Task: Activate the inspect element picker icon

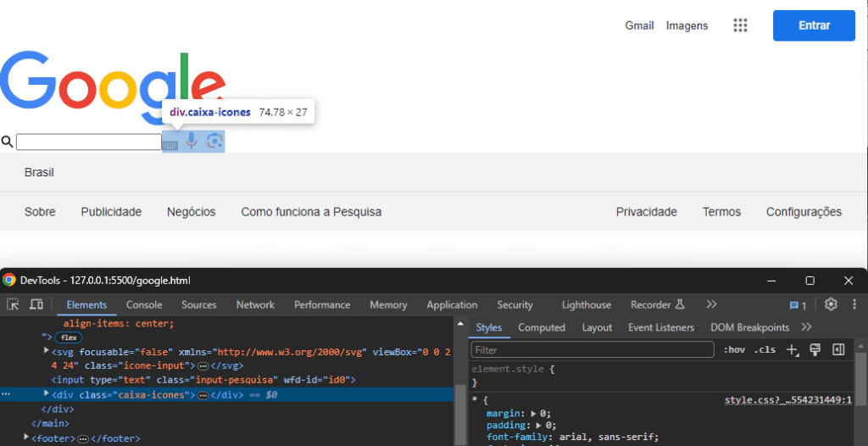Action: click(13, 304)
